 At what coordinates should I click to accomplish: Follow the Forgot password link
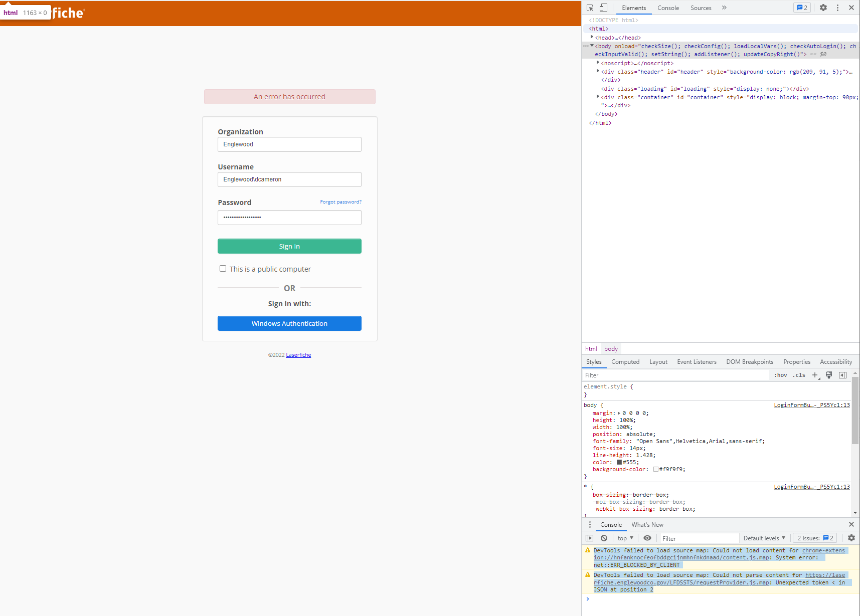pyautogui.click(x=340, y=202)
